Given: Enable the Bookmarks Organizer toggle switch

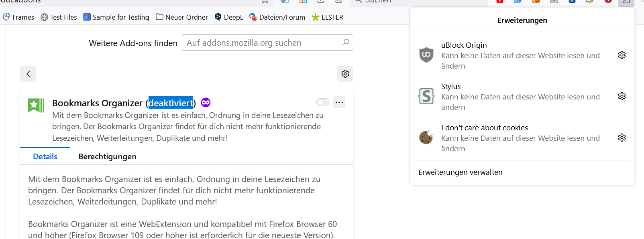Looking at the screenshot, I should [322, 103].
